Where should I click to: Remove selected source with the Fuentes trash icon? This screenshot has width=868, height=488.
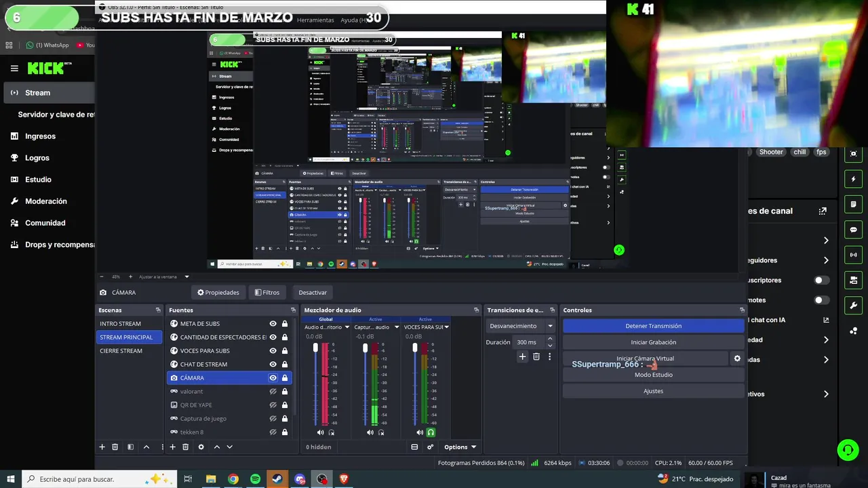[x=185, y=447]
